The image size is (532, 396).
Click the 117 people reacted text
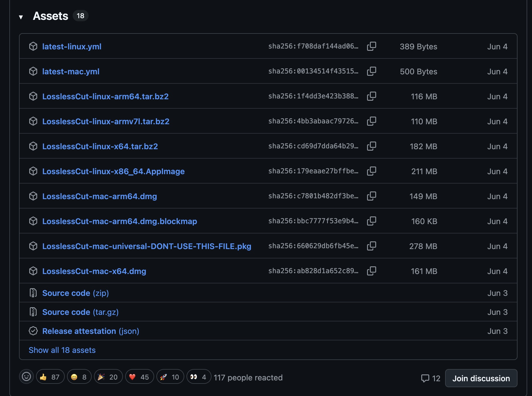pyautogui.click(x=248, y=378)
